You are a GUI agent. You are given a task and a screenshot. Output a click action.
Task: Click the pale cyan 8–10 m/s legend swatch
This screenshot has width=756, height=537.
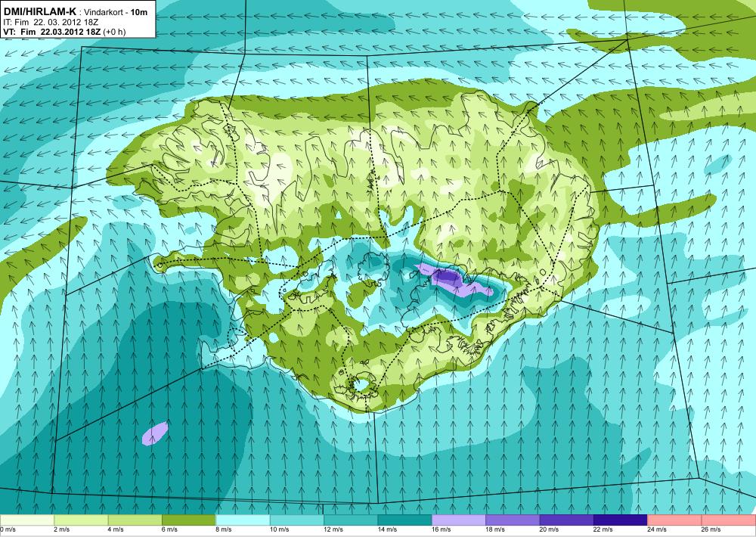(x=243, y=520)
